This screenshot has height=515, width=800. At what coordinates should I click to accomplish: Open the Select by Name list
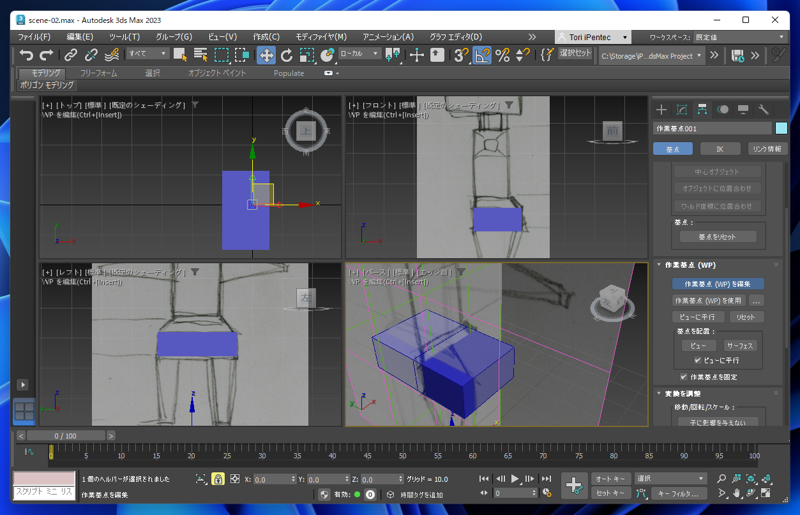[x=201, y=55]
